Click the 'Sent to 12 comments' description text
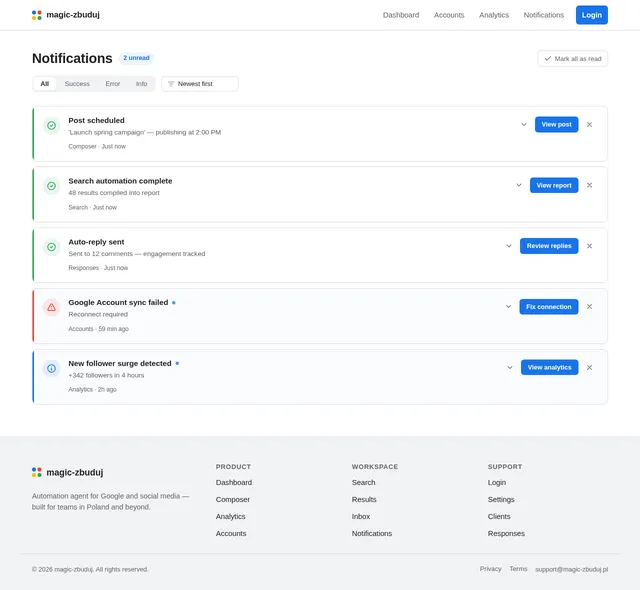This screenshot has height=590, width=640. 137,254
